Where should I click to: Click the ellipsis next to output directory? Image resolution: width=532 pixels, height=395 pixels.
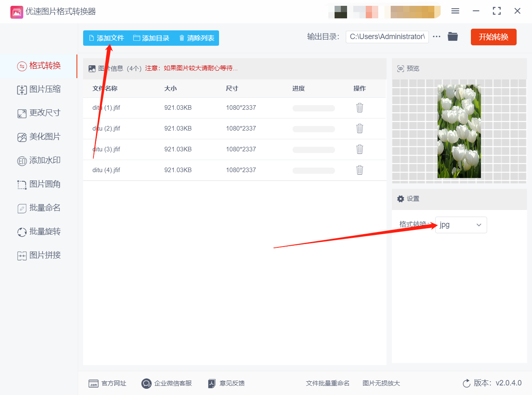[x=436, y=37]
